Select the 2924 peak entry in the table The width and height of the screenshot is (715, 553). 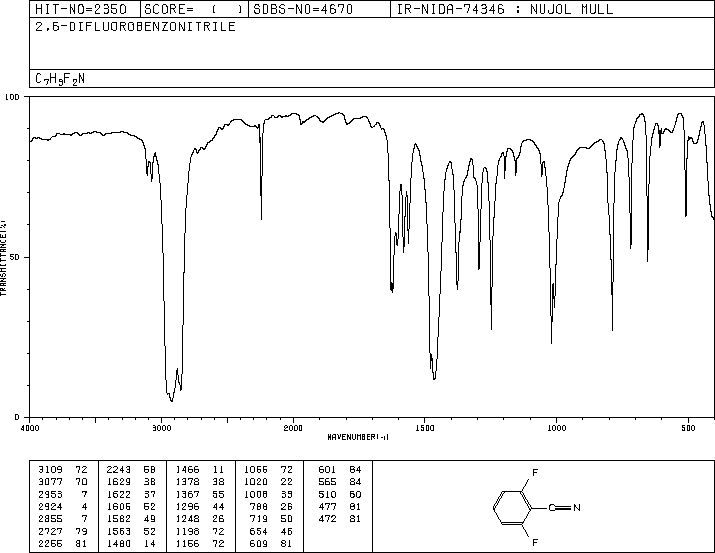point(63,506)
